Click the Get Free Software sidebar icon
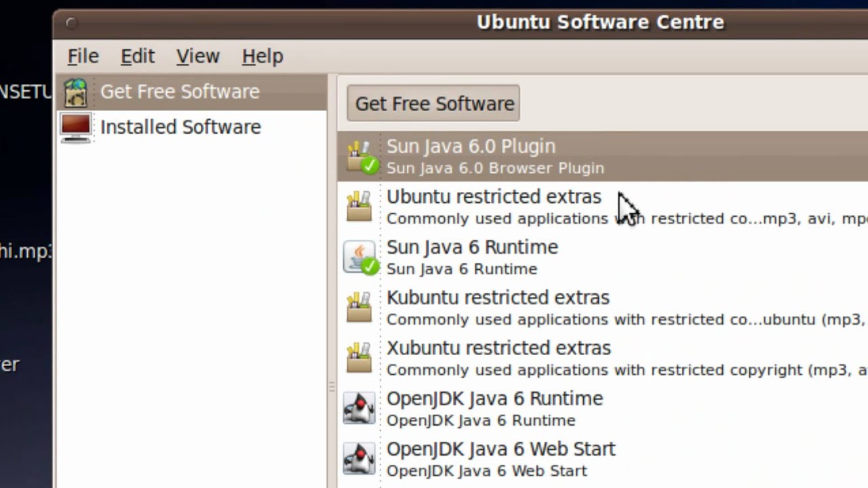The width and height of the screenshot is (868, 488). point(76,92)
